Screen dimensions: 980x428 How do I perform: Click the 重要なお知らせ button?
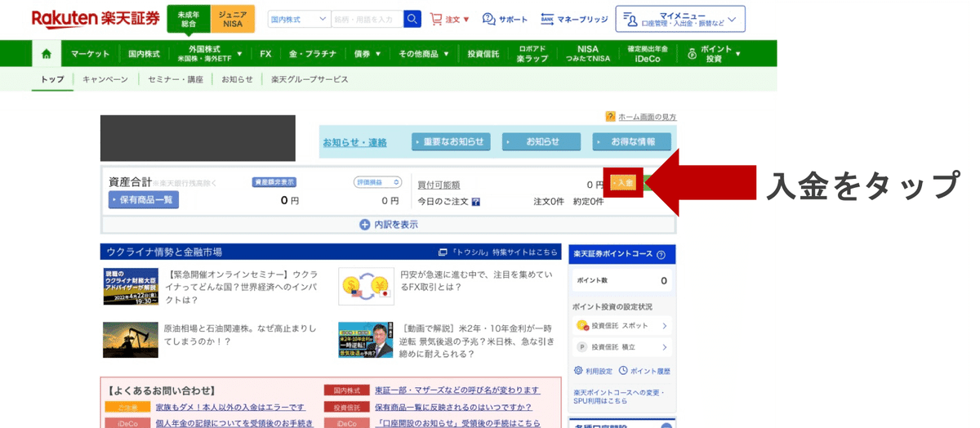451,142
